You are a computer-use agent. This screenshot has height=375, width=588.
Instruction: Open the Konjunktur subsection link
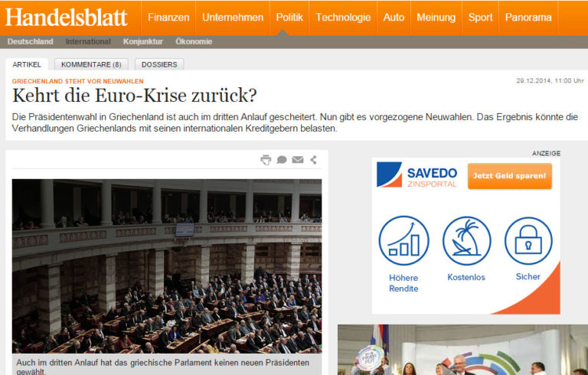point(143,41)
